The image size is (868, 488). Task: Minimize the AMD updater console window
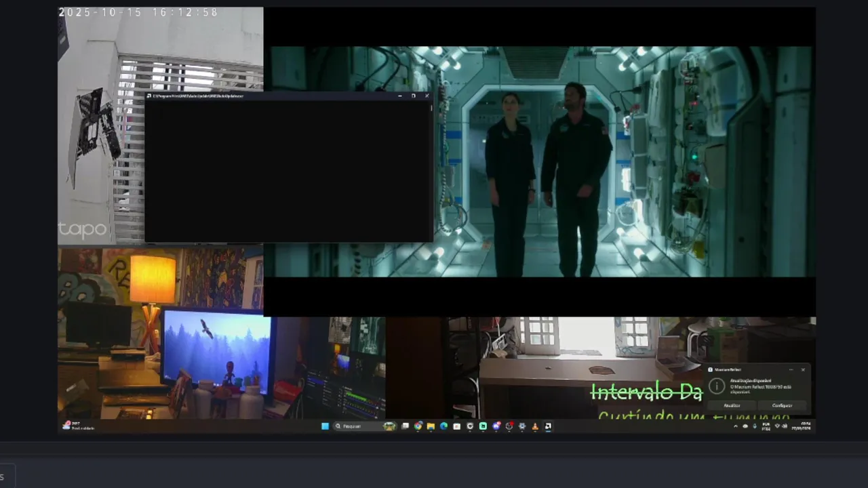[399, 96]
